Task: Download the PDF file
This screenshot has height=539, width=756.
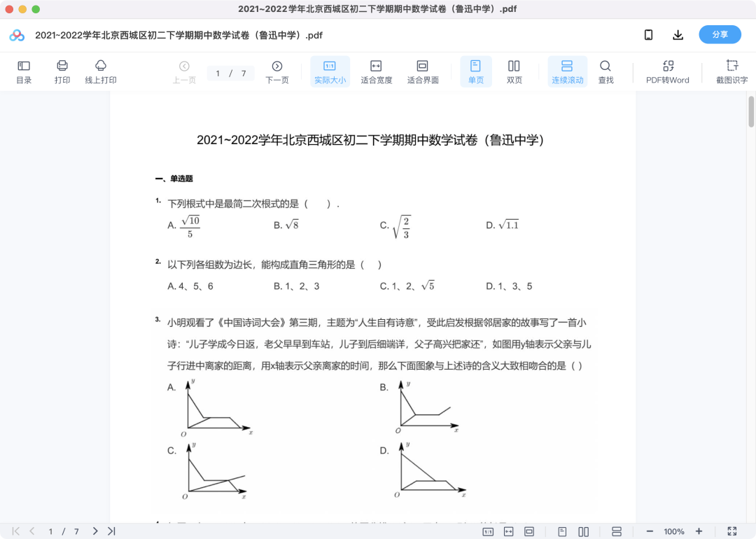Action: point(678,35)
